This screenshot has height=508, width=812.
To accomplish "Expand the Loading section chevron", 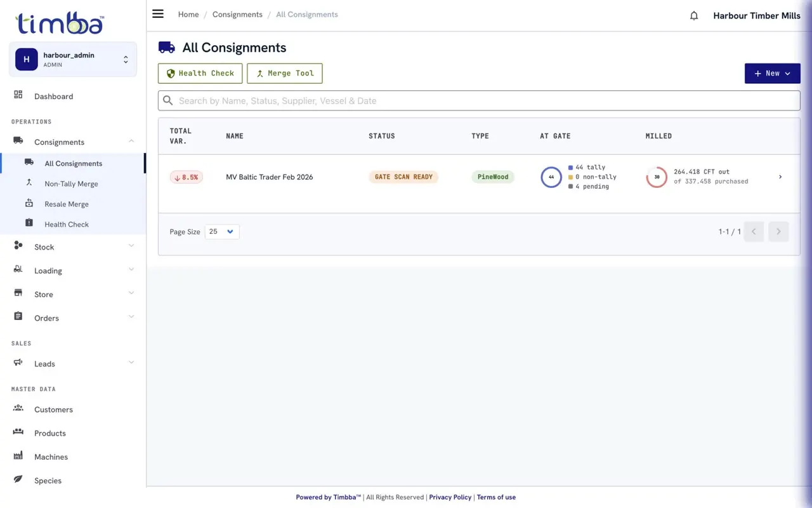I will coord(131,269).
